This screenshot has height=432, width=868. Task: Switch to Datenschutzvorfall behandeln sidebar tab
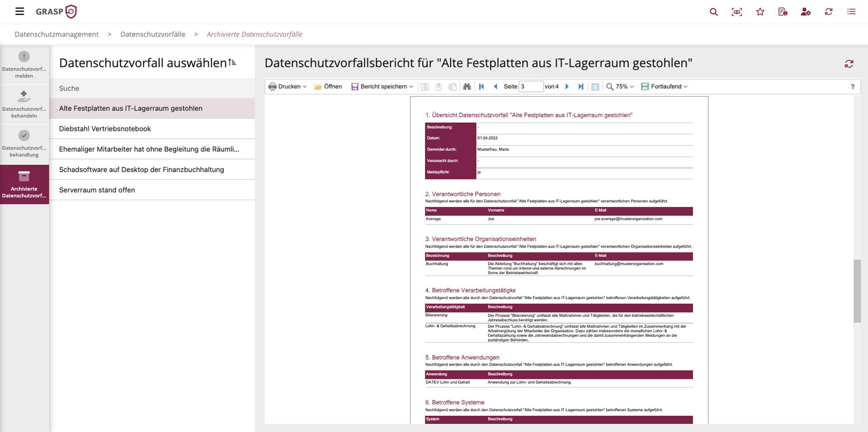pyautogui.click(x=24, y=104)
